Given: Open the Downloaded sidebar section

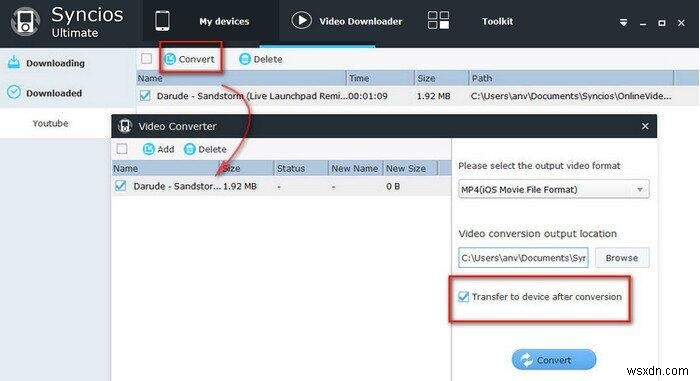Looking at the screenshot, I should coord(54,93).
